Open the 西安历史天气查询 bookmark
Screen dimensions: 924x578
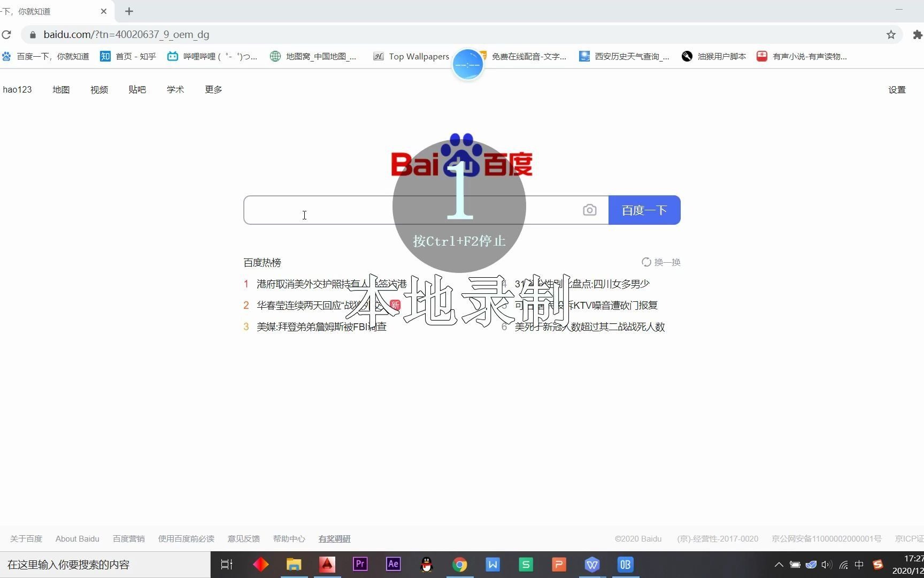click(x=625, y=56)
